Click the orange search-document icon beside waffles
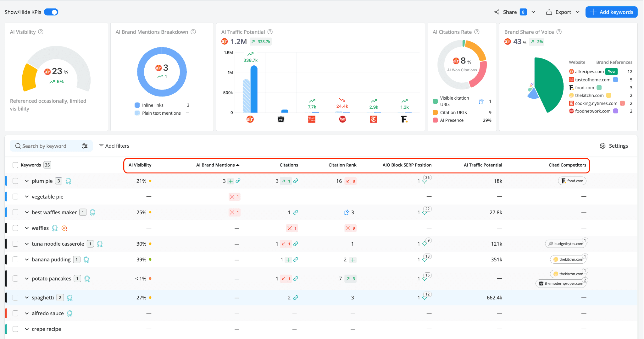Image resolution: width=644 pixels, height=339 pixels. [64, 228]
